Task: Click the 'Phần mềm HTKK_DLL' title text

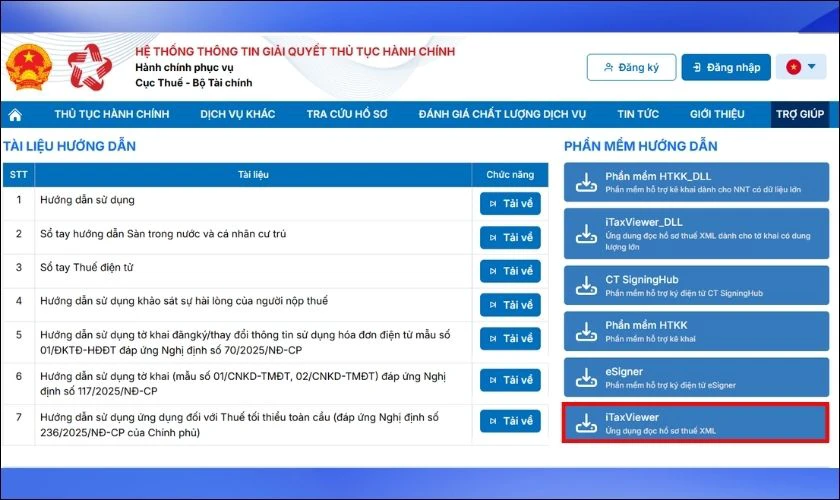Action: tap(658, 176)
